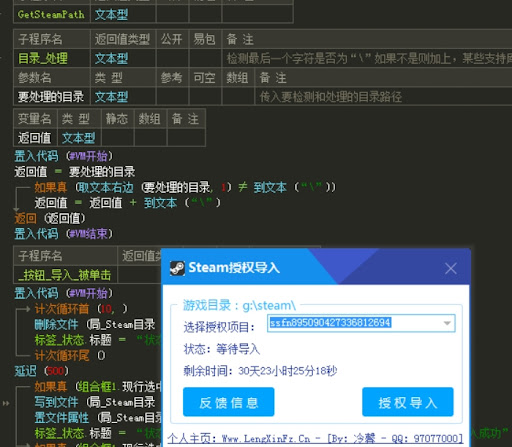Click the 文本型 type cell of 要处理的目录
512x447 pixels.
point(123,97)
